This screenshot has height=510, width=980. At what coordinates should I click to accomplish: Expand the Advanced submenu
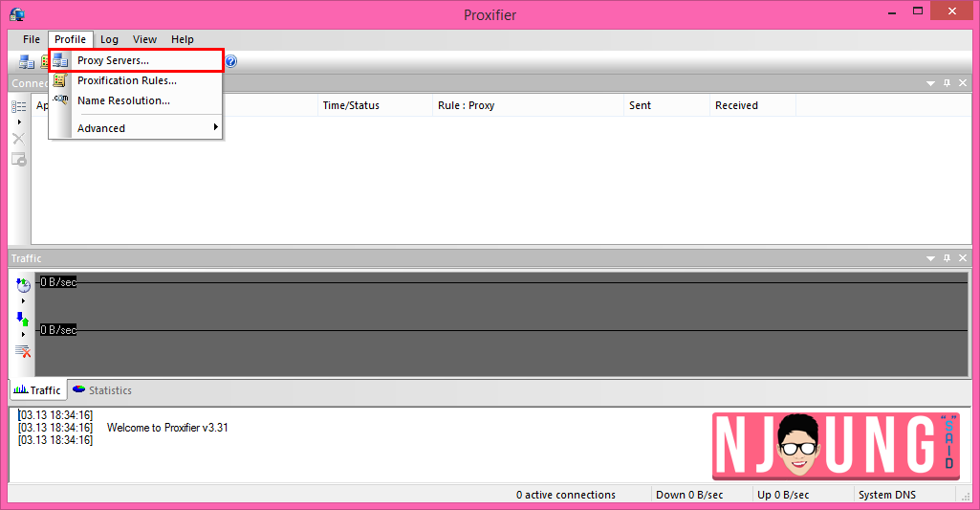pyautogui.click(x=136, y=127)
